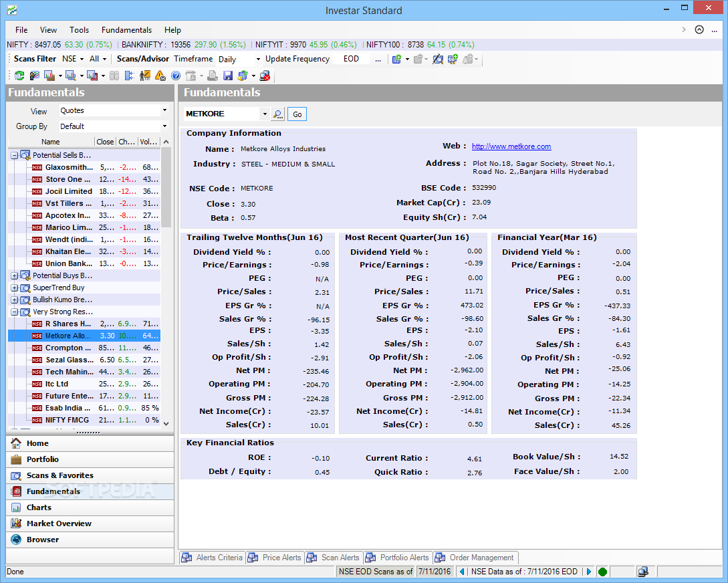Click the presenter training icon
The width and height of the screenshot is (728, 583).
[x=145, y=75]
